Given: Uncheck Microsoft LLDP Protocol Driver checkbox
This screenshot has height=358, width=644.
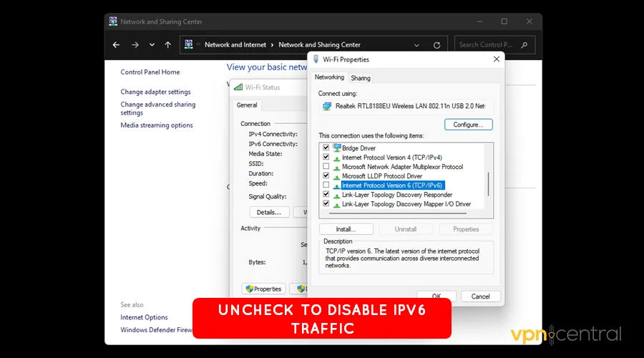Looking at the screenshot, I should tap(326, 175).
